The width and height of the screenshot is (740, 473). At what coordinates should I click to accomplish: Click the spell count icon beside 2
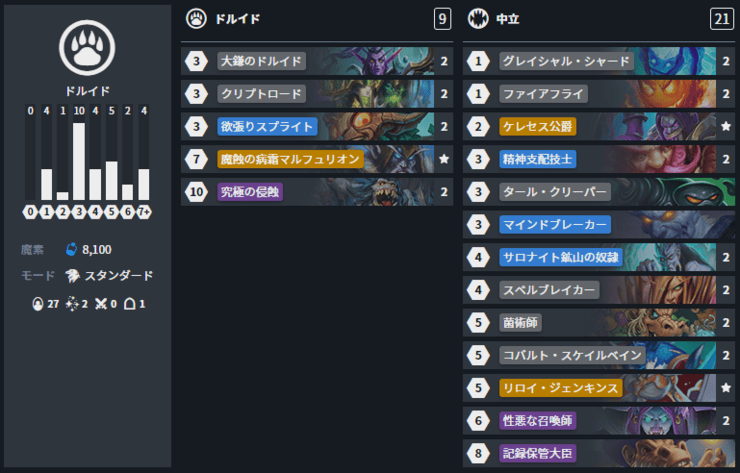[72, 304]
